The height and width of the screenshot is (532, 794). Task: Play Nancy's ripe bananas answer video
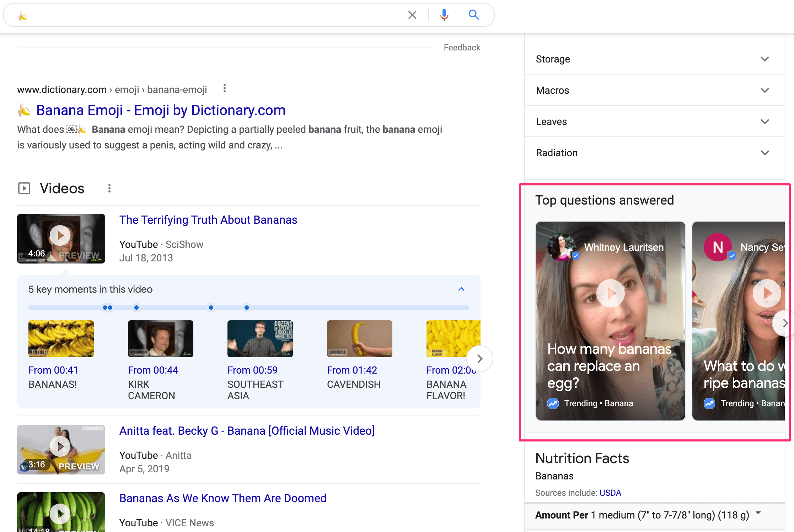coord(767,293)
